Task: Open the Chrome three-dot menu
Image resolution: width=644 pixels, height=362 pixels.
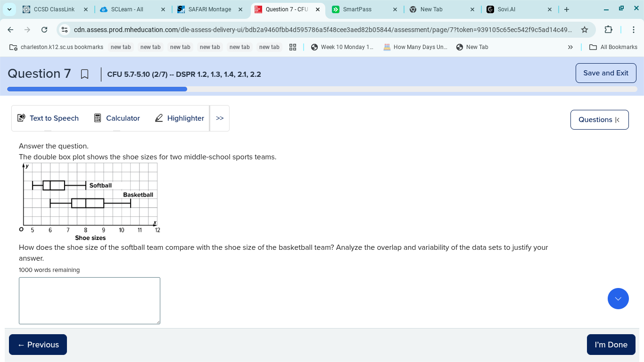Action: click(x=633, y=30)
